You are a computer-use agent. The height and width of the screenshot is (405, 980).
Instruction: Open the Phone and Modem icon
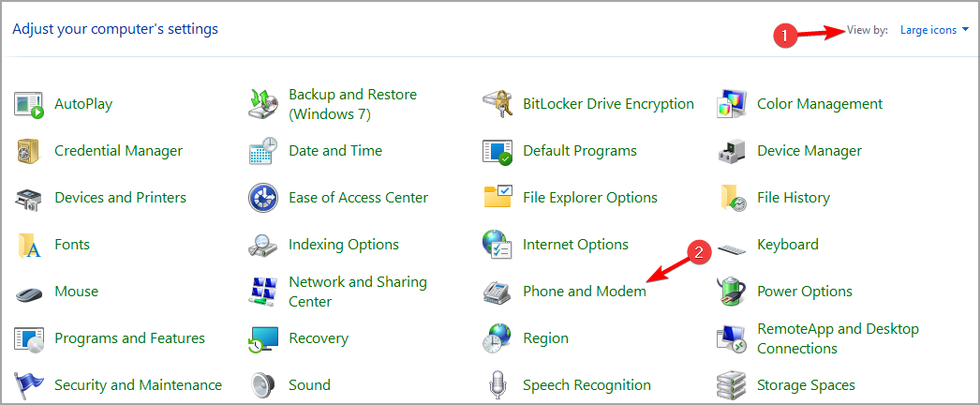[497, 292]
